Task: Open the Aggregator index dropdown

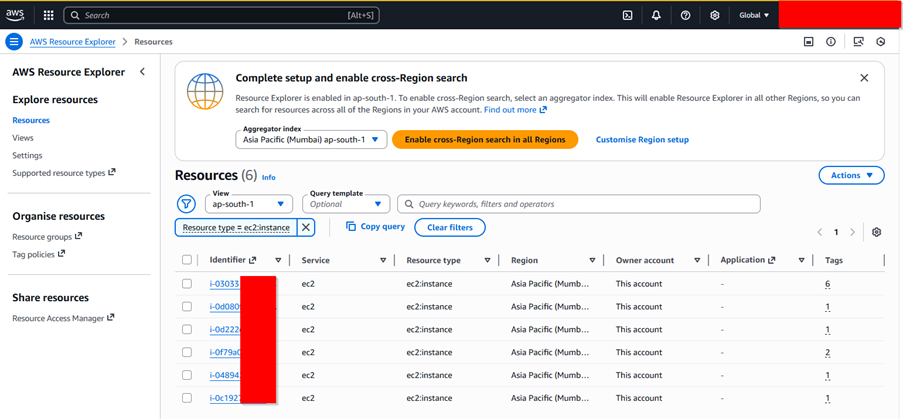Action: tap(311, 140)
